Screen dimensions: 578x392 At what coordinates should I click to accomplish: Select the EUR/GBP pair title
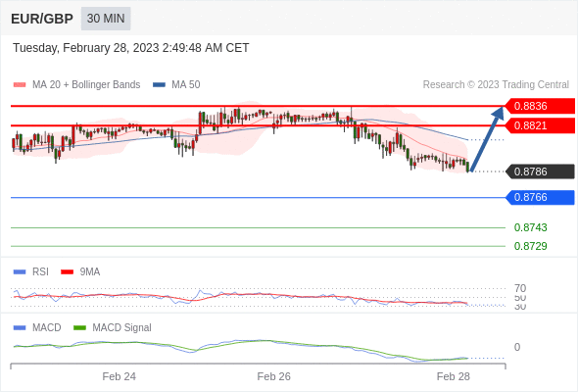pyautogui.click(x=42, y=19)
